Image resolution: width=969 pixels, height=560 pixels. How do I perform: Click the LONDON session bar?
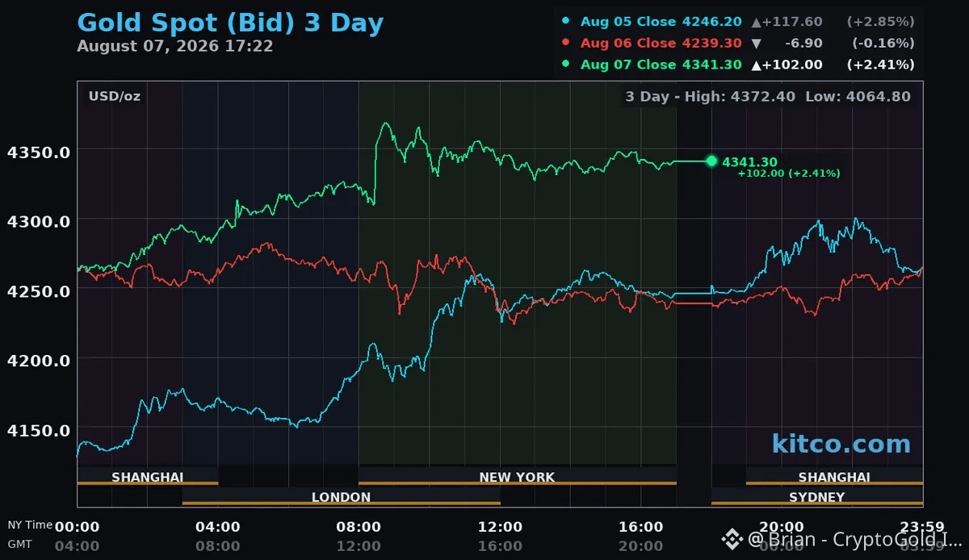coord(341,497)
